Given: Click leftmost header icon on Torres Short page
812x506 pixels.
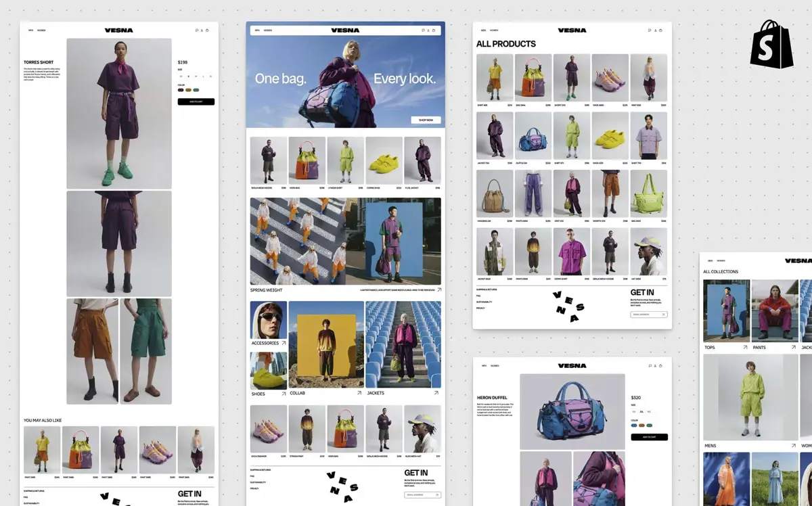Looking at the screenshot, I should coord(196,30).
